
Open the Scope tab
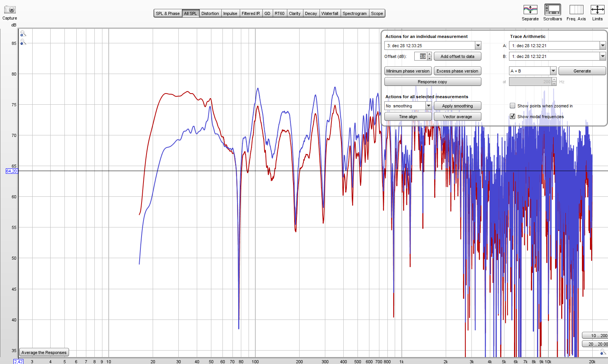point(377,13)
